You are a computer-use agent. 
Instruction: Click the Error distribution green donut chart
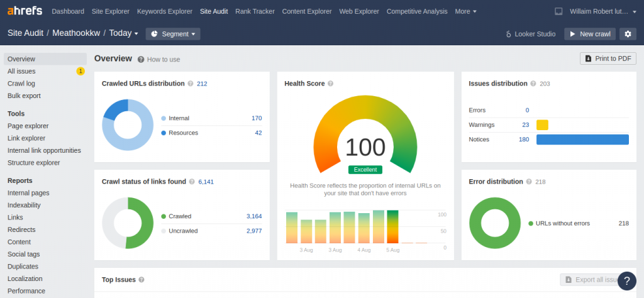tap(495, 223)
